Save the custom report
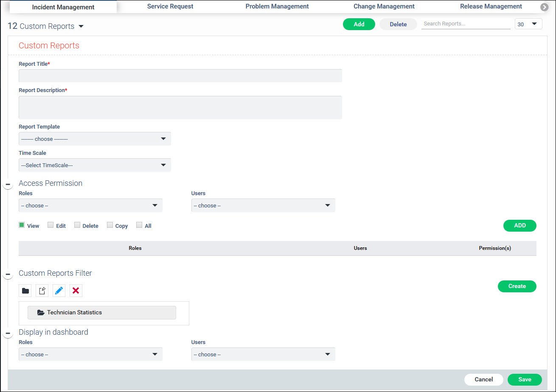Viewport: 556px width, 392px height. pyautogui.click(x=525, y=380)
